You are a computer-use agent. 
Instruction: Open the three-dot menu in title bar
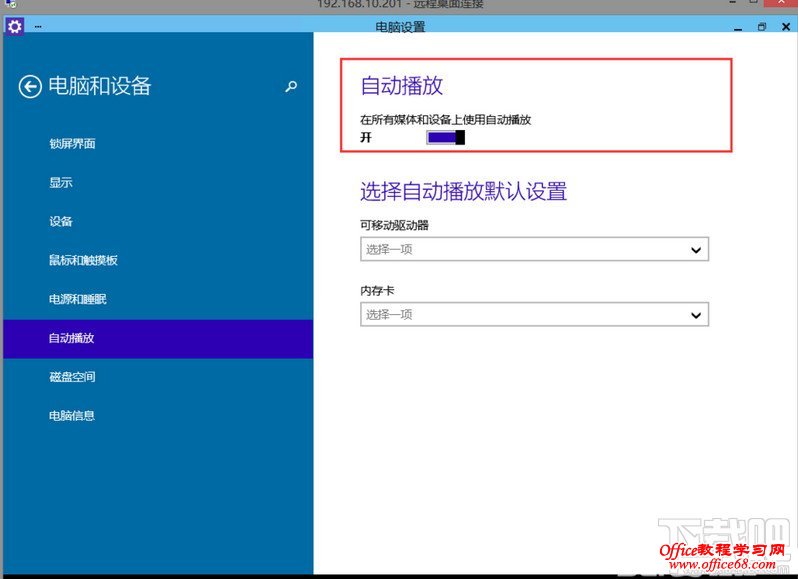(38, 26)
